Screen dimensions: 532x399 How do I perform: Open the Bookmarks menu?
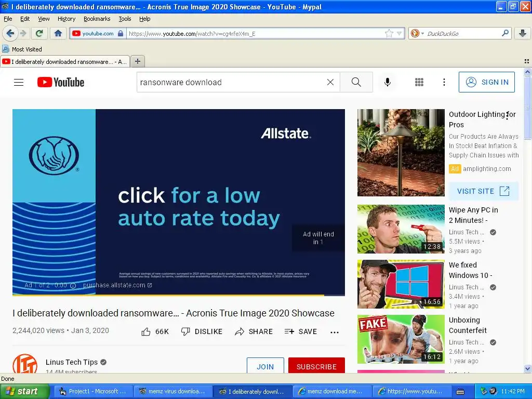pyautogui.click(x=97, y=19)
